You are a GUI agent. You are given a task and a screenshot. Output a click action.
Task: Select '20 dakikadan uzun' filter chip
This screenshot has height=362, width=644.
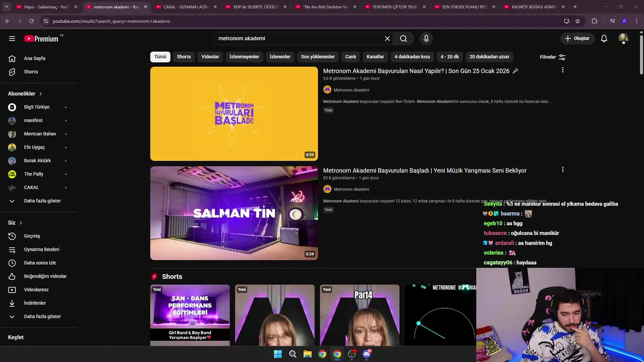pos(490,57)
